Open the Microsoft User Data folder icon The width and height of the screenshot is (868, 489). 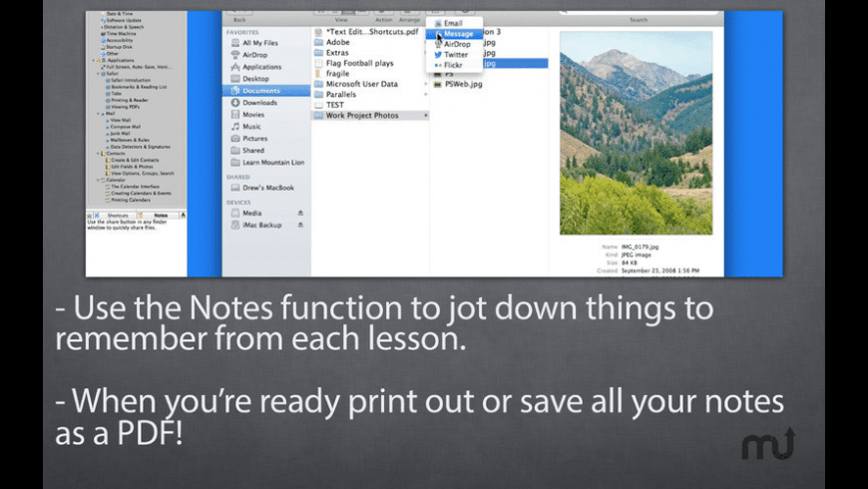point(318,84)
